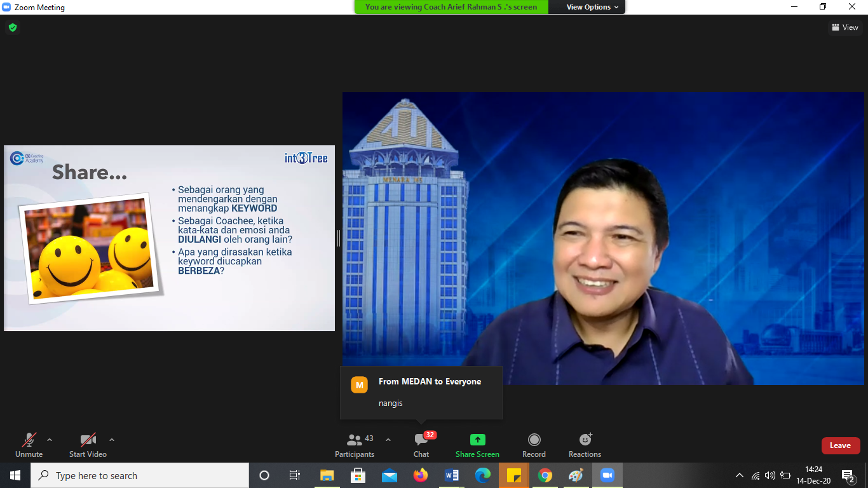Click the red Leave button

pos(840,445)
